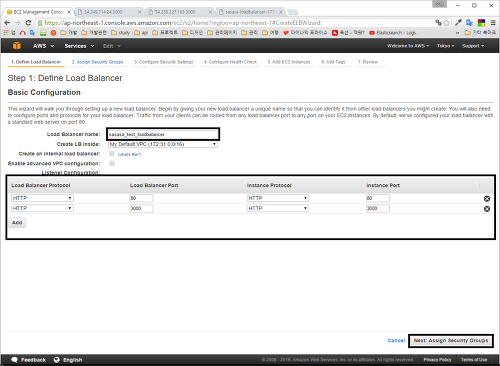Open Chrome hamburger menu

493,23
